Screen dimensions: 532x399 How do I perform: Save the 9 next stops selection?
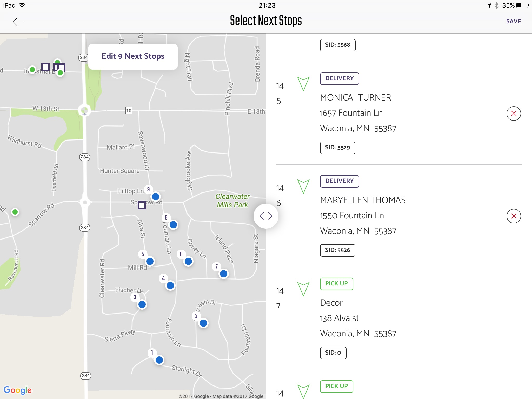(513, 21)
